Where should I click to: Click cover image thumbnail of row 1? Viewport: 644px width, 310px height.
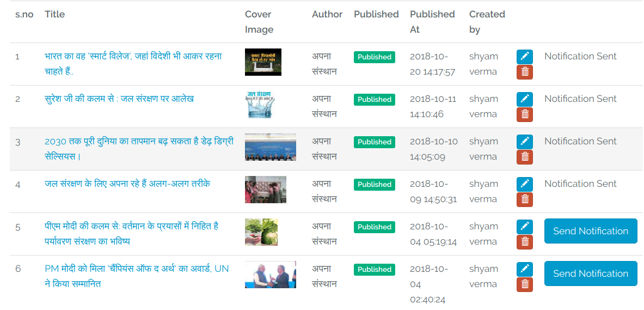tap(263, 62)
